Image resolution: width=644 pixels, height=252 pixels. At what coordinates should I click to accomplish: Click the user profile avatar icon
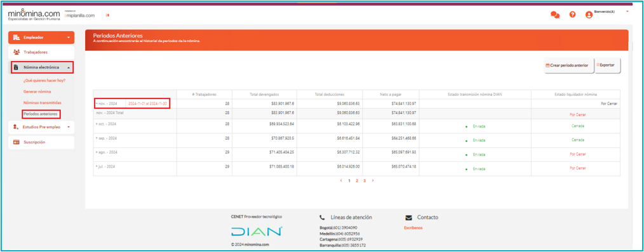(589, 15)
